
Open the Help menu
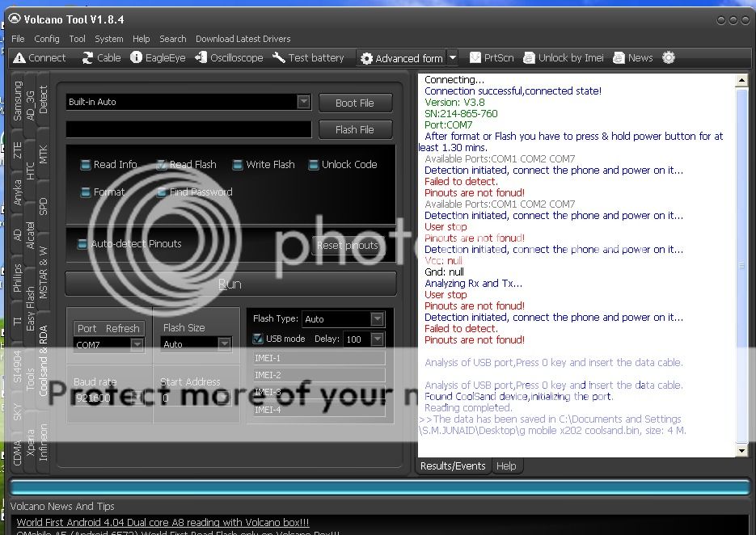(141, 39)
